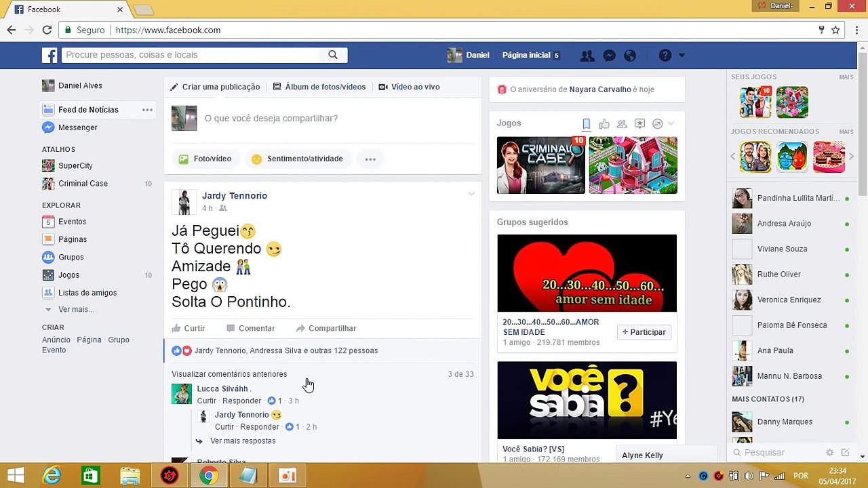The width and height of the screenshot is (868, 488).
Task: Open Nayara Carvalho's profile link
Action: [599, 89]
